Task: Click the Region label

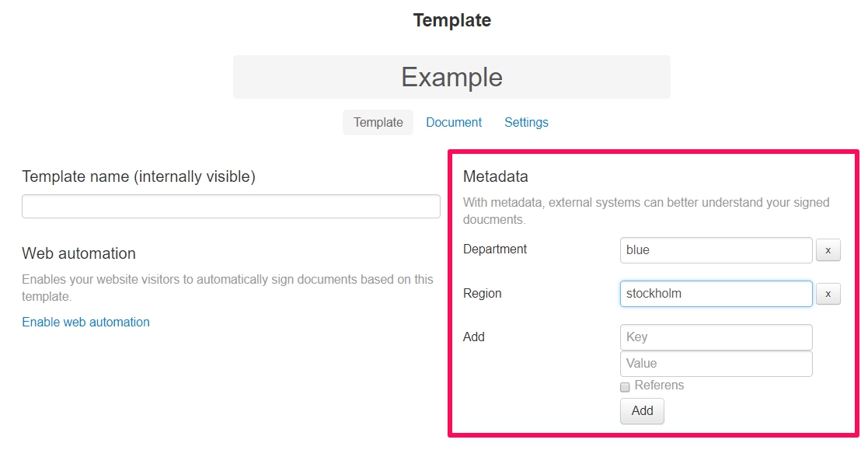Action: point(482,293)
